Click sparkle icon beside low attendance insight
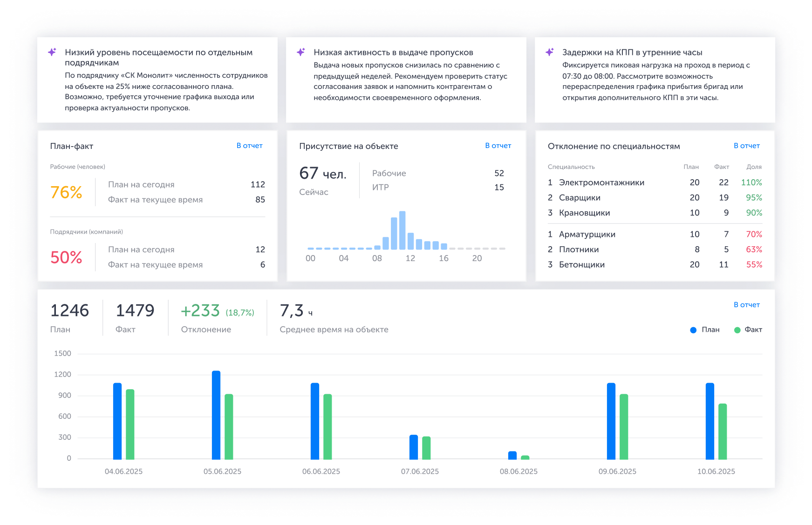This screenshot has width=812, height=525. [x=52, y=52]
